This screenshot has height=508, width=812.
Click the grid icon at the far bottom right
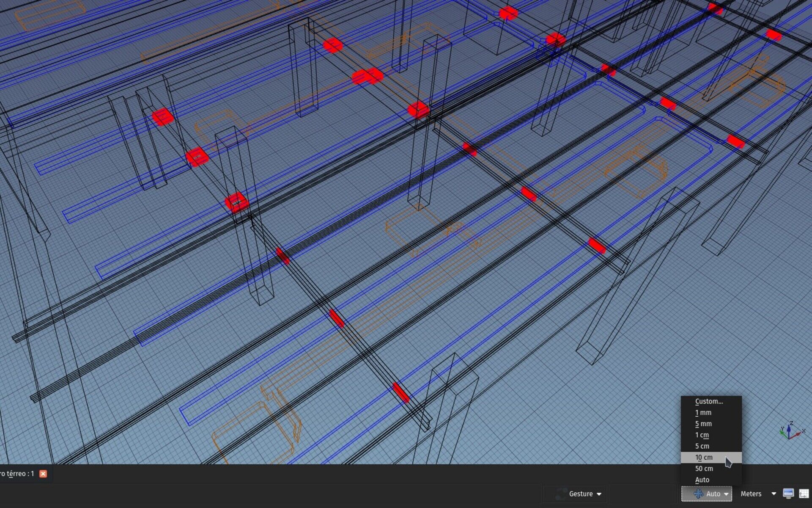[804, 493]
